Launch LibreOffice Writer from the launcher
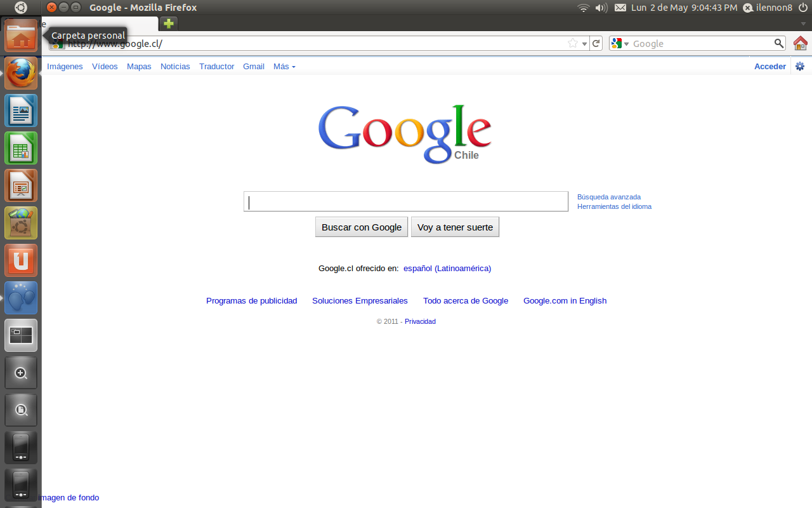 click(21, 110)
